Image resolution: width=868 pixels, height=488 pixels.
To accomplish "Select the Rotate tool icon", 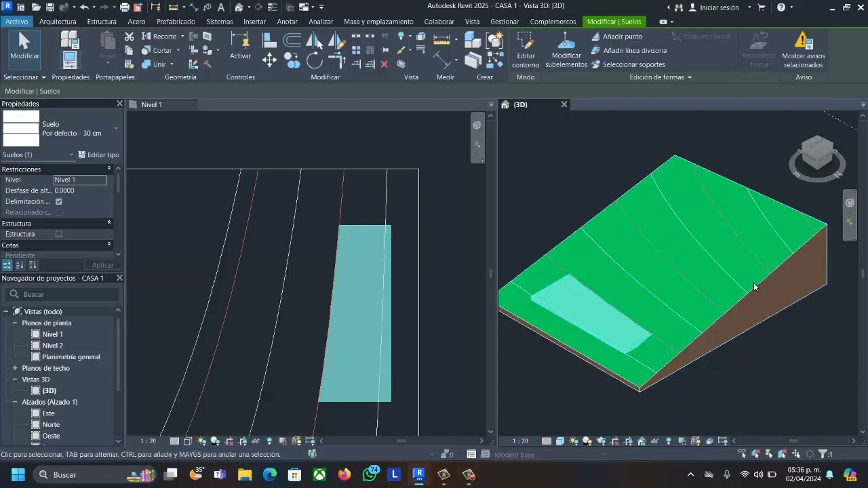I will (x=315, y=60).
